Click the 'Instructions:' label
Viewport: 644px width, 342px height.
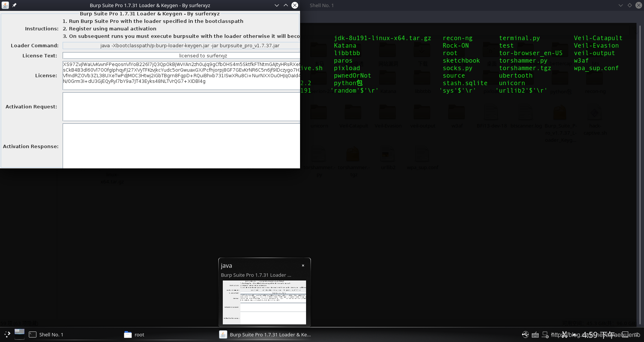[x=42, y=28]
